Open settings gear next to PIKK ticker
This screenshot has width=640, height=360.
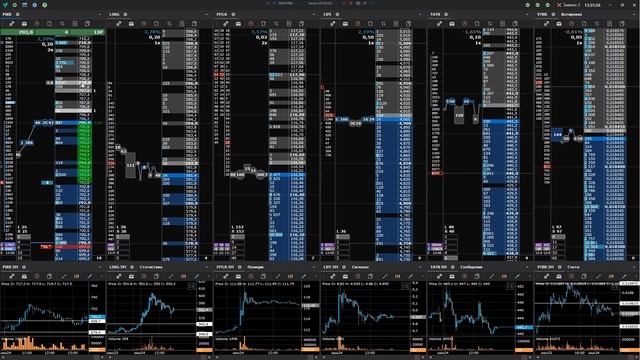18,14
